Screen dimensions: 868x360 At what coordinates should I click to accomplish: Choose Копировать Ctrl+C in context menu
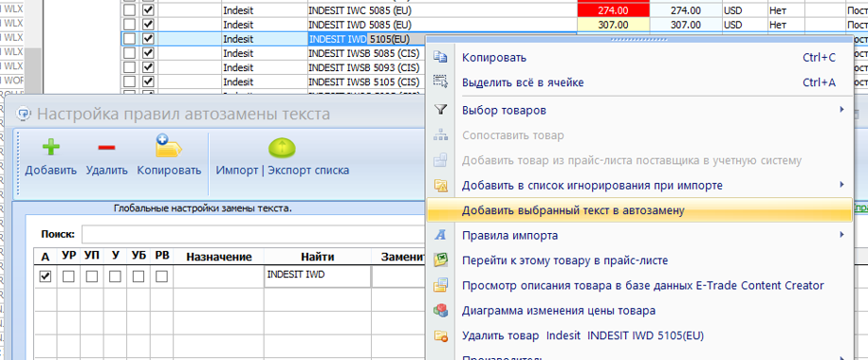pyautogui.click(x=639, y=58)
